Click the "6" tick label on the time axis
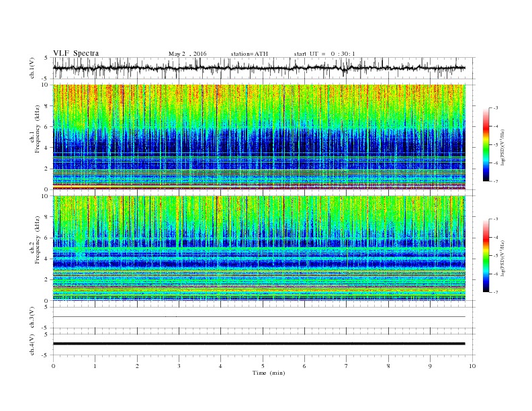The width and height of the screenshot is (532, 411). [x=304, y=366]
